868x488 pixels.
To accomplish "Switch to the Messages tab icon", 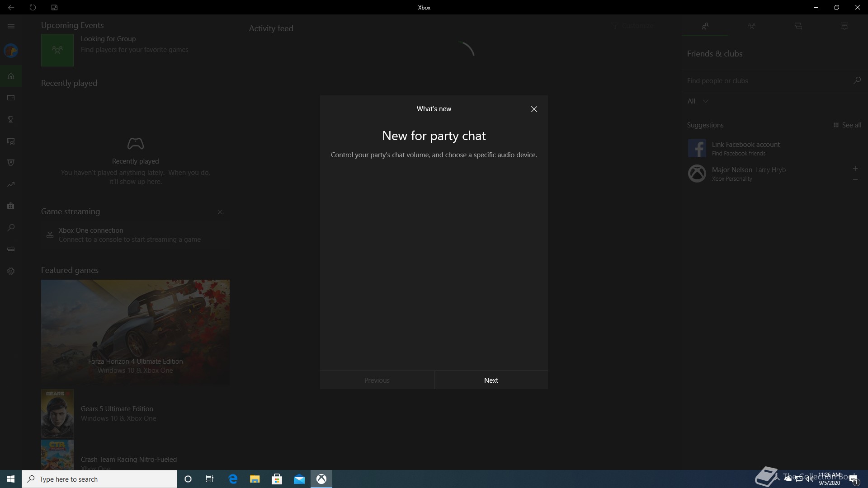I will click(798, 26).
